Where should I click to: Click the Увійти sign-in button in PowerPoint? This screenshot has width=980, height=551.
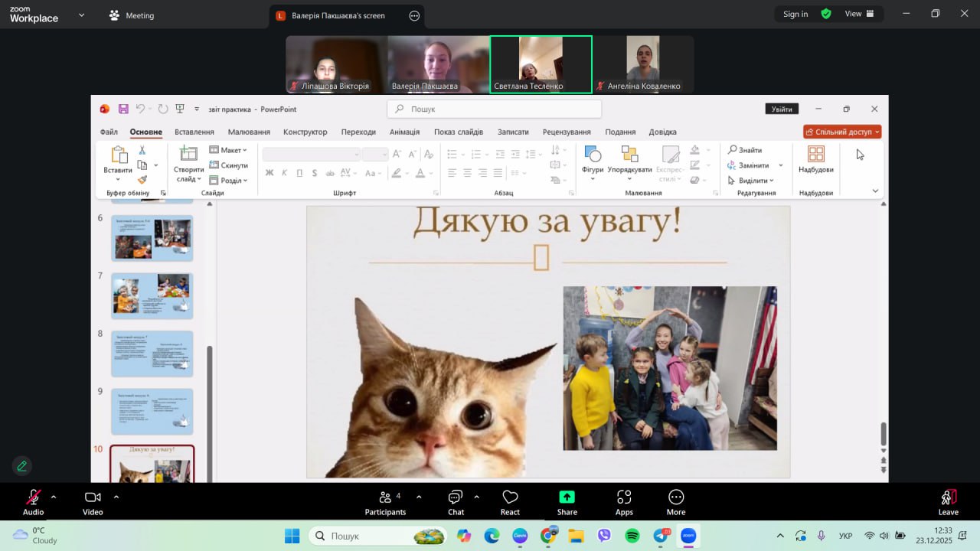click(x=782, y=109)
